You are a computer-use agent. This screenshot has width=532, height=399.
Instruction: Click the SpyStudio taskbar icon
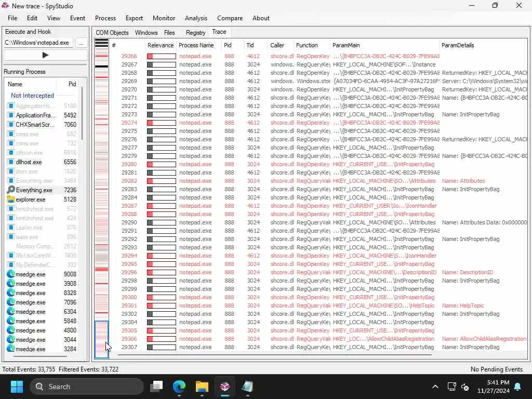pos(224,387)
